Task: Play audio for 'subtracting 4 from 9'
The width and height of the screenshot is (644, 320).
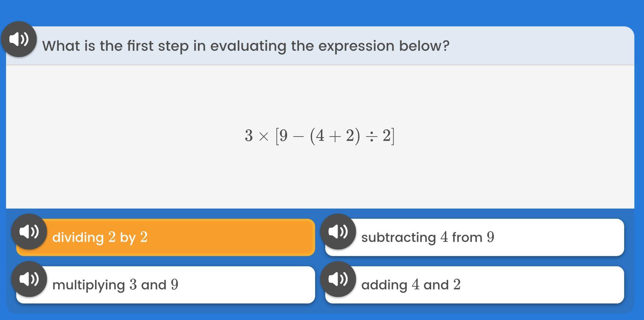Action: pos(338,232)
